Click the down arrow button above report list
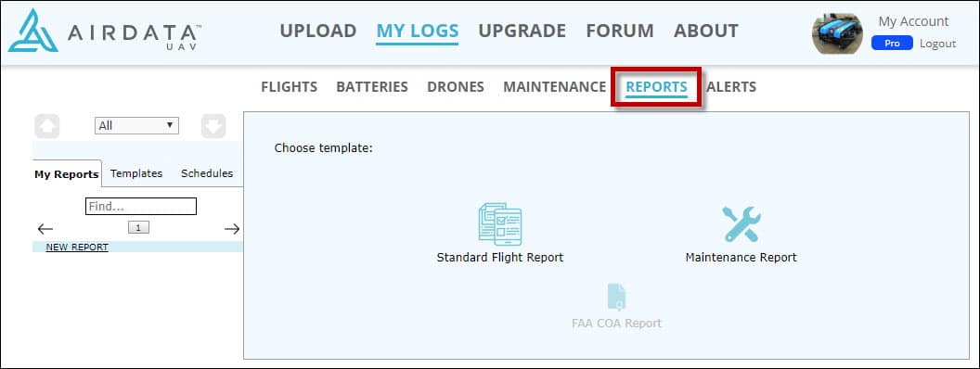Screen dimensions: 980x369 tap(213, 126)
